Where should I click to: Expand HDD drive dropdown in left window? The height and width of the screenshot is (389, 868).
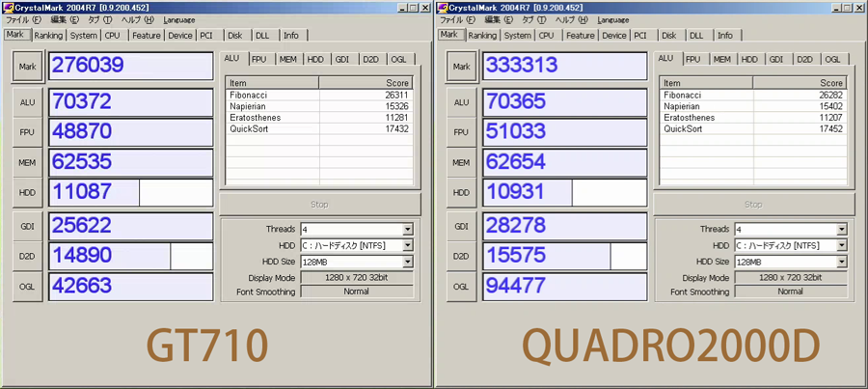(x=408, y=245)
